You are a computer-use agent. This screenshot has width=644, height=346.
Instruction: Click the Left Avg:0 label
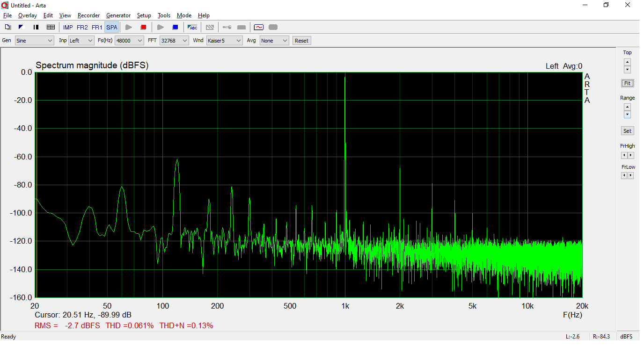pos(564,66)
